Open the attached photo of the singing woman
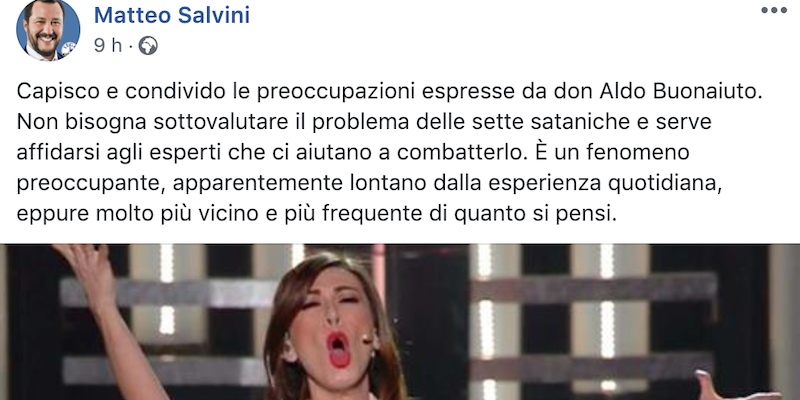800x400 pixels. 400,322
